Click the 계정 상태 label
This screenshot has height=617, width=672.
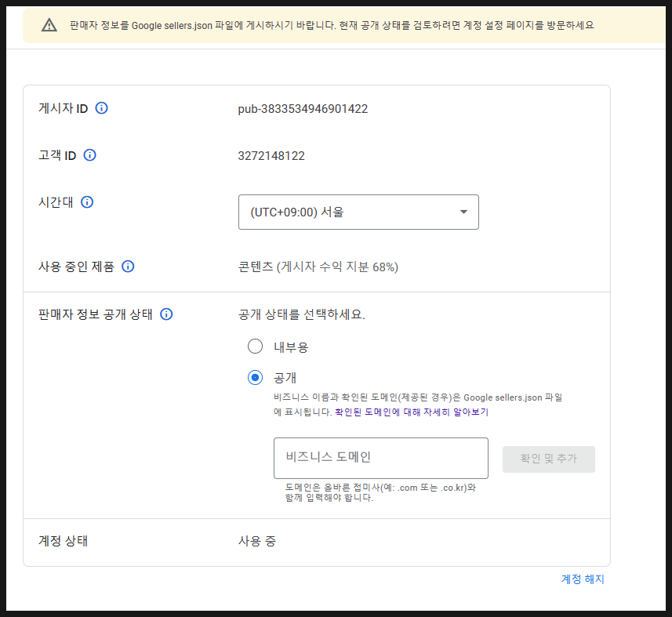[x=63, y=541]
